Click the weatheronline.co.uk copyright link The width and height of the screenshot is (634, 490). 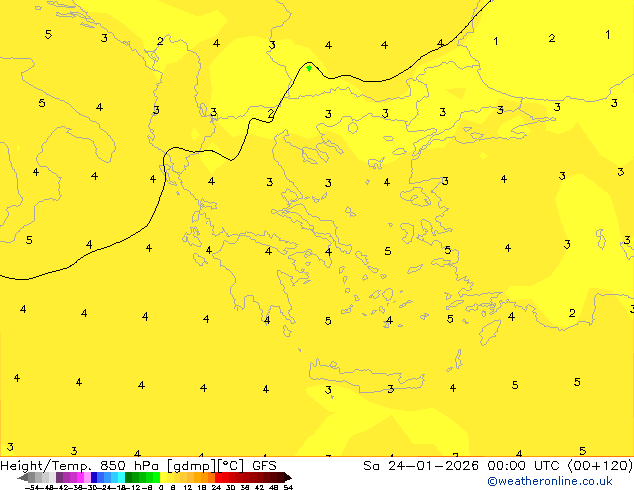(549, 481)
